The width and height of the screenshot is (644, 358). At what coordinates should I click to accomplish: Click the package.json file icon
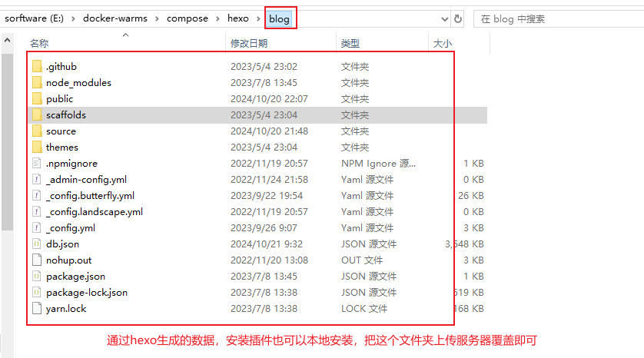coord(37,277)
